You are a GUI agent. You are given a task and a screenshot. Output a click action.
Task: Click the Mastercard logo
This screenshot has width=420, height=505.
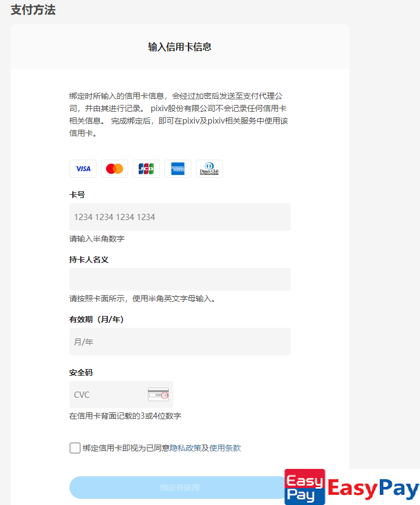115,169
